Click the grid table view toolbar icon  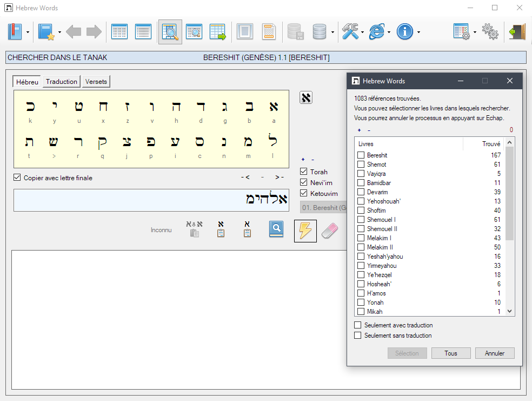[x=119, y=32]
